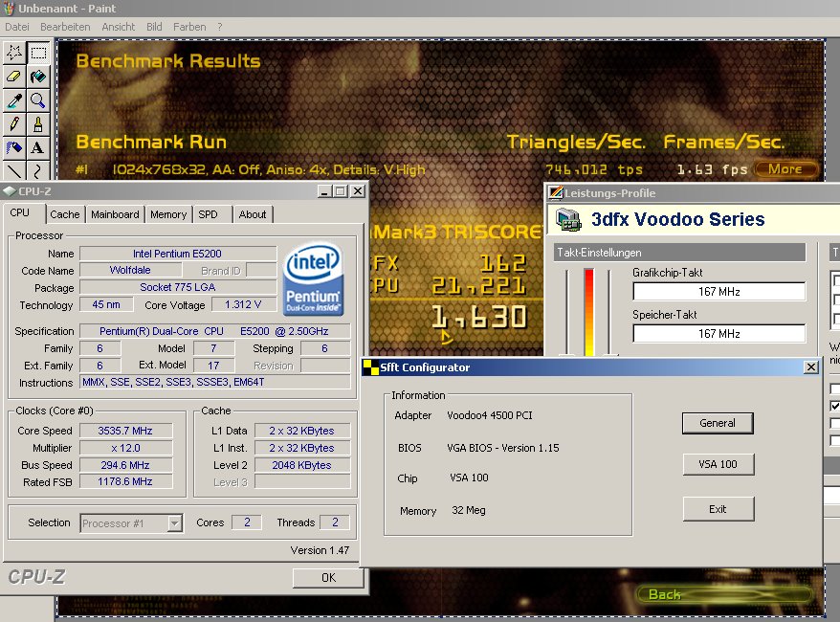Screen dimensions: 840x622
Task: Click the Sfft Configurator title icon
Action: [370, 367]
